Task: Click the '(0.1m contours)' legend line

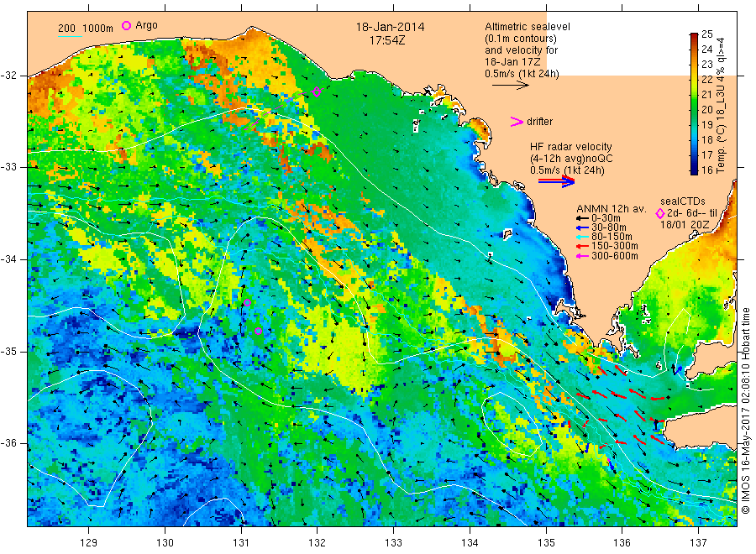Action: click(520, 39)
